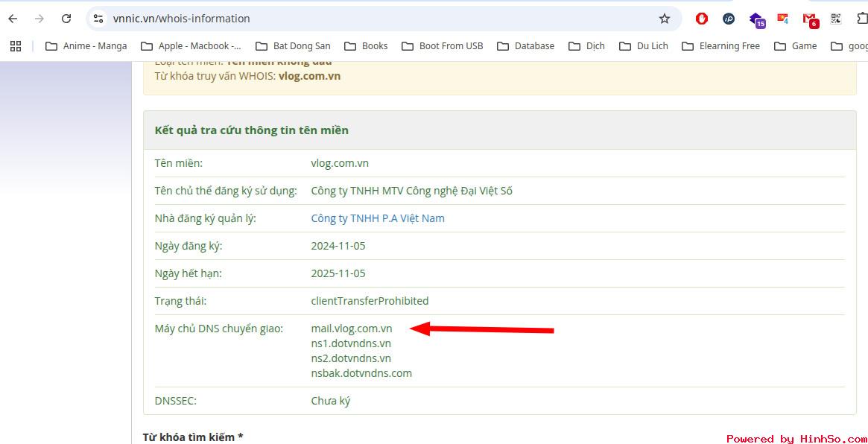Viewport: 868px width, 444px height.
Task: Select the DNSSEC value Chưa ký
Action: [x=331, y=402]
